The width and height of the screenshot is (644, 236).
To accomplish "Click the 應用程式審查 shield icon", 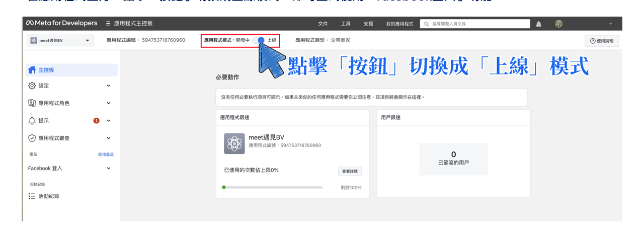I will click(x=32, y=138).
